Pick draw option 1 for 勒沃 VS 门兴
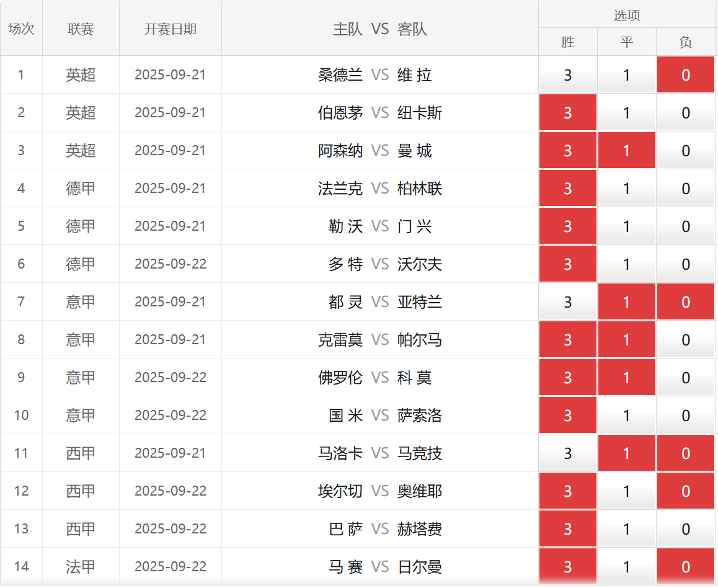 (626, 226)
